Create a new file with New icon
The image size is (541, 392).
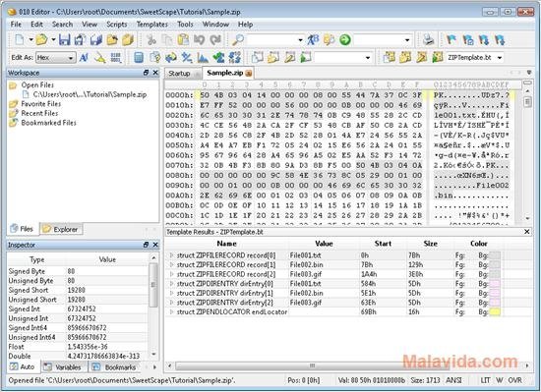tap(20, 40)
